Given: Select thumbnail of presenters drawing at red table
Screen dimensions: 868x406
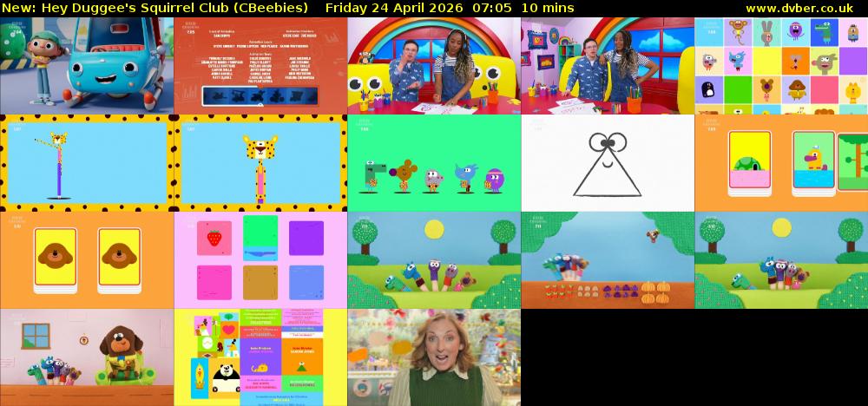Looking at the screenshot, I should tap(434, 66).
